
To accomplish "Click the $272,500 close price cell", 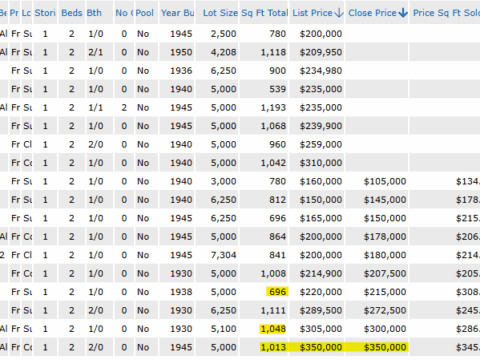I will tap(385, 310).
